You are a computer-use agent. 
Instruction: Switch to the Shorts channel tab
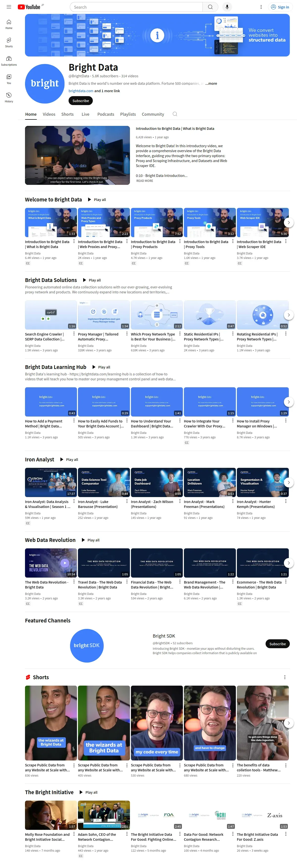click(67, 114)
